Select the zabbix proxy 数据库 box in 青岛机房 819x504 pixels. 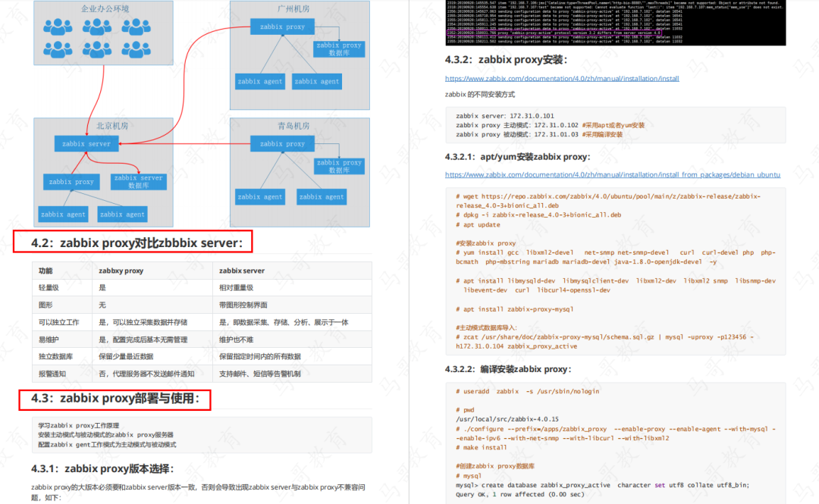click(x=339, y=166)
